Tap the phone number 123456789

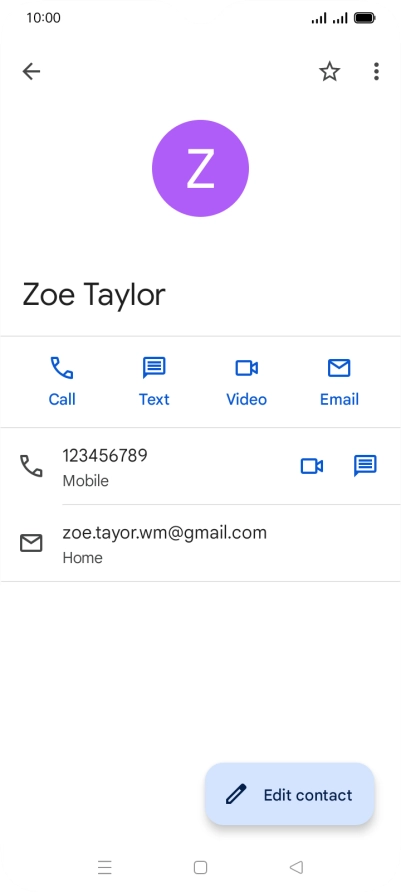coord(105,456)
